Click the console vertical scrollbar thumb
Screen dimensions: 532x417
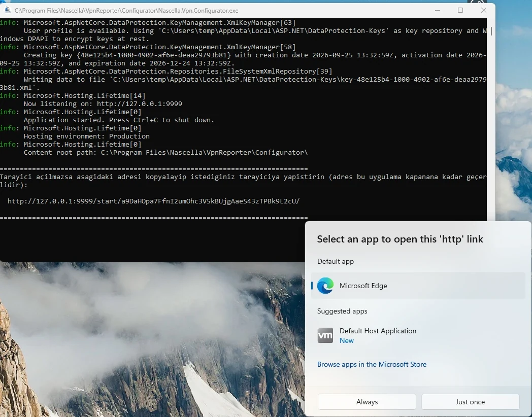(491, 31)
